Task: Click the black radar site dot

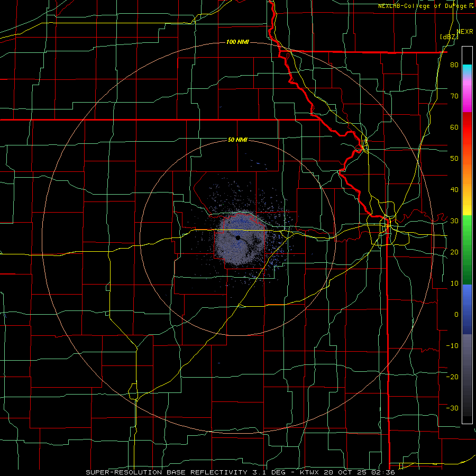Action: 238,237
